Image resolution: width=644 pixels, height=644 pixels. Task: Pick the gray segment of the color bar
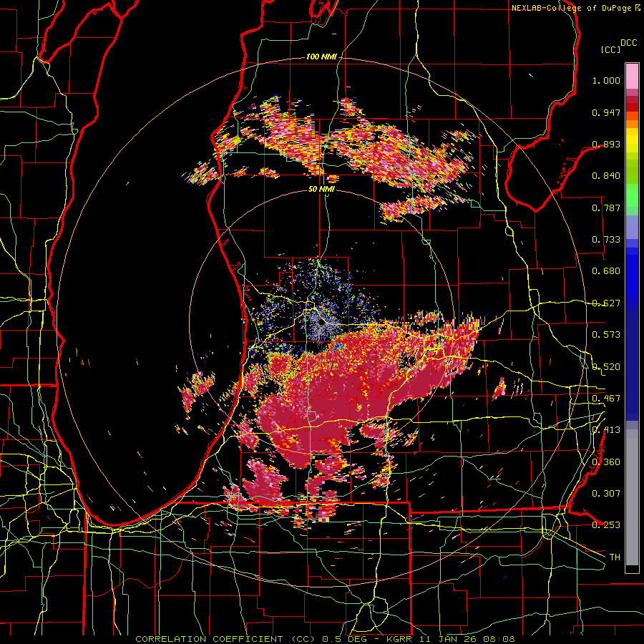[632, 497]
